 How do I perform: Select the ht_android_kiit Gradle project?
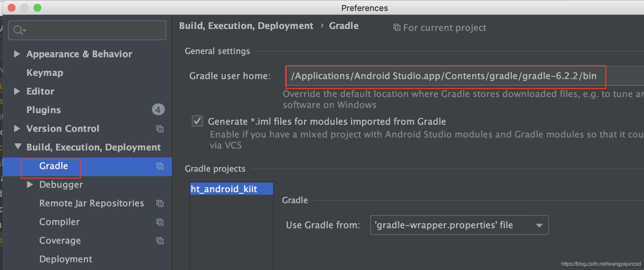pyautogui.click(x=224, y=189)
